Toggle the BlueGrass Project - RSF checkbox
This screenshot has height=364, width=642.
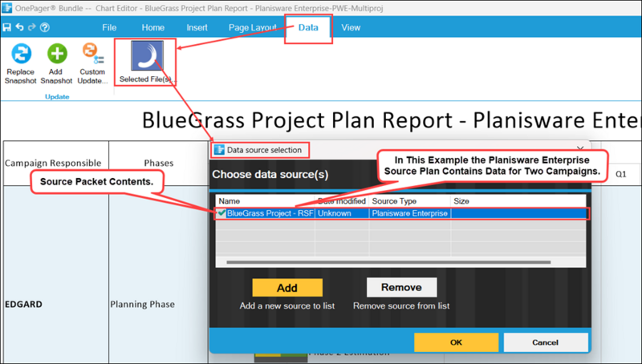[x=221, y=213]
